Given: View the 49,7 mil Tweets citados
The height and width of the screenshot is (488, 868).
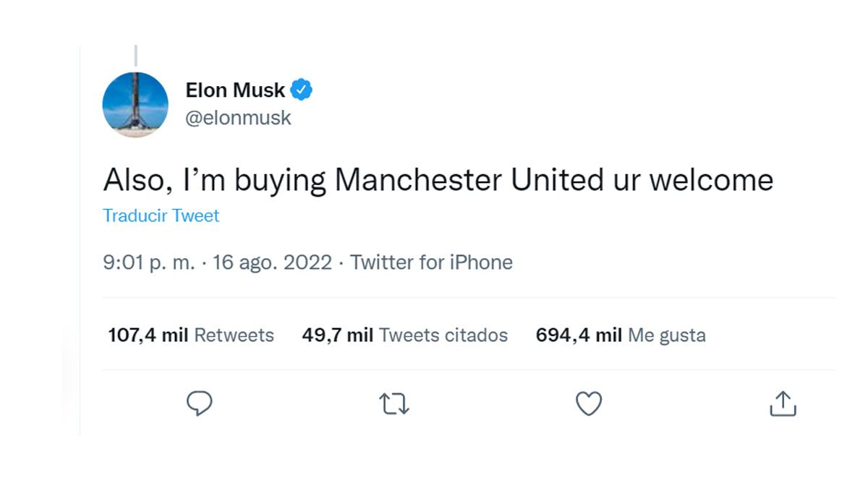Looking at the screenshot, I should pos(403,335).
